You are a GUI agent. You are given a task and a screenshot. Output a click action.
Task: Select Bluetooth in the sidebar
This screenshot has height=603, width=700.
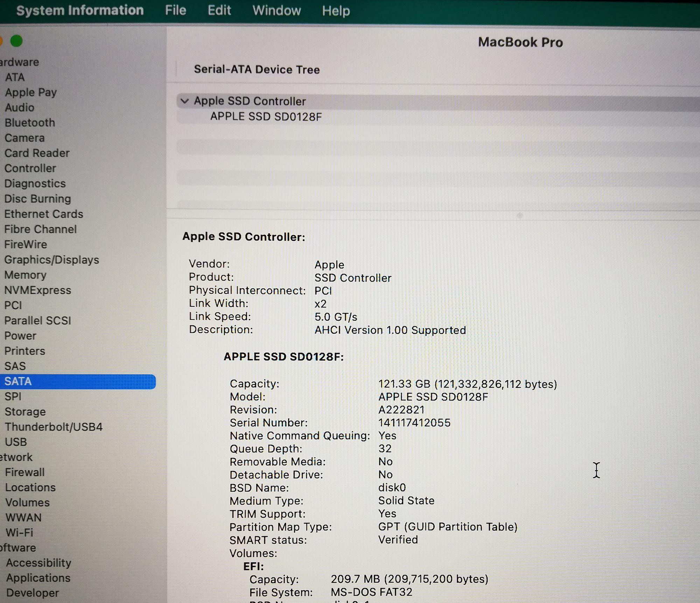30,123
